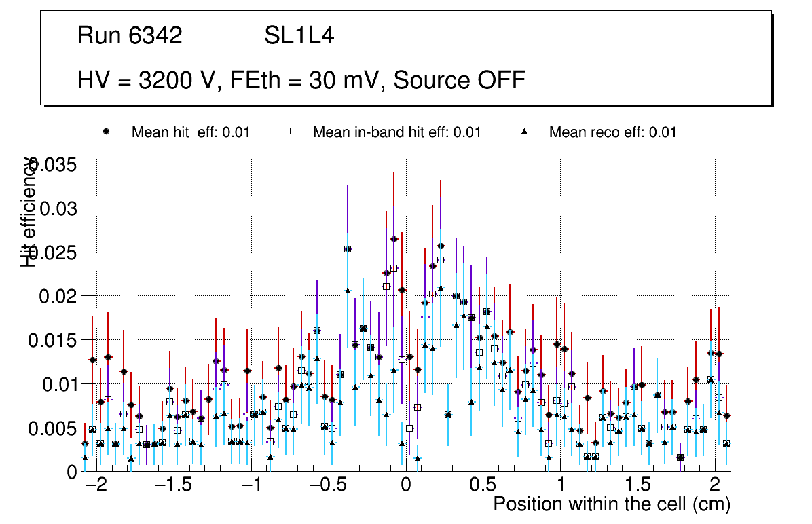Pick the 0.005 y-axis tick label
812x524 pixels.
(53, 428)
